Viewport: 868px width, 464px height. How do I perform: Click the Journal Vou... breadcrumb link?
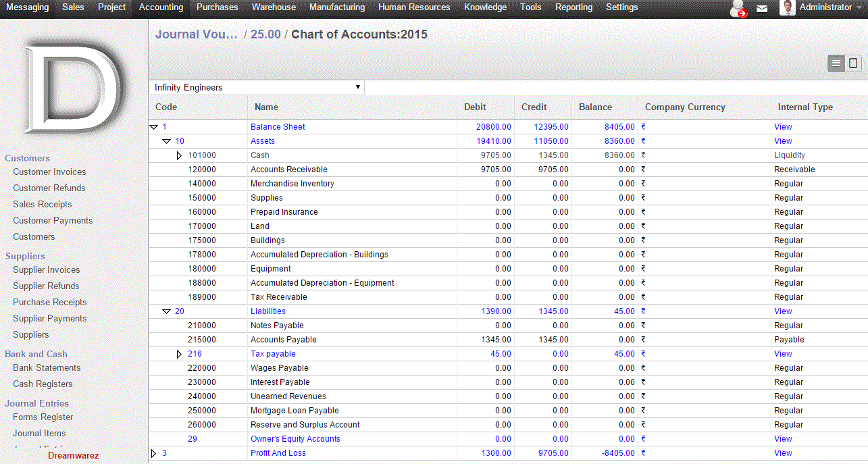(x=196, y=34)
